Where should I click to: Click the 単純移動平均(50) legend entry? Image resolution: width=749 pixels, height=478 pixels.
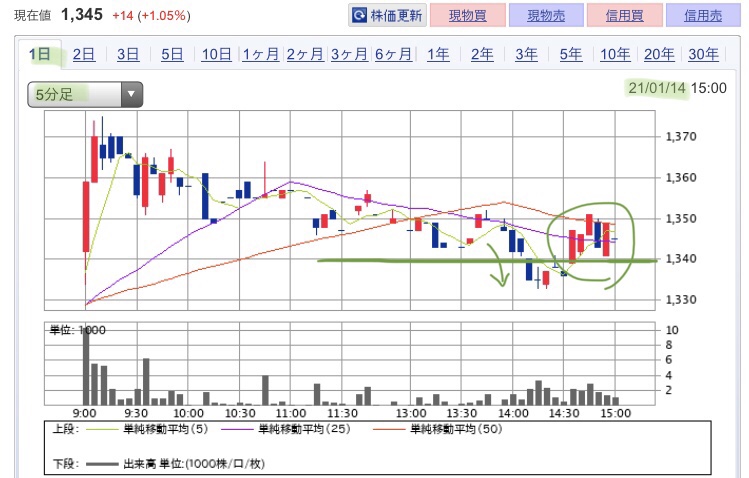tap(438, 429)
